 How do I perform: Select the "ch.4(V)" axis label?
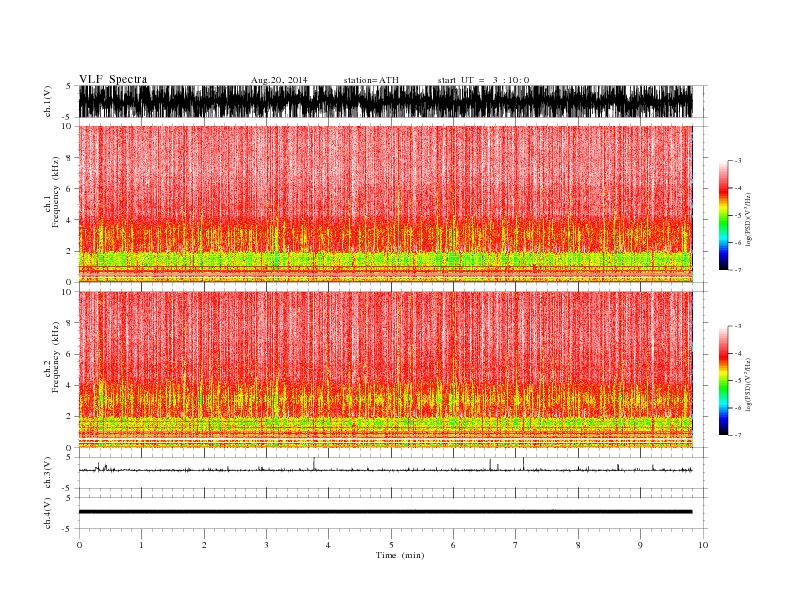point(48,513)
